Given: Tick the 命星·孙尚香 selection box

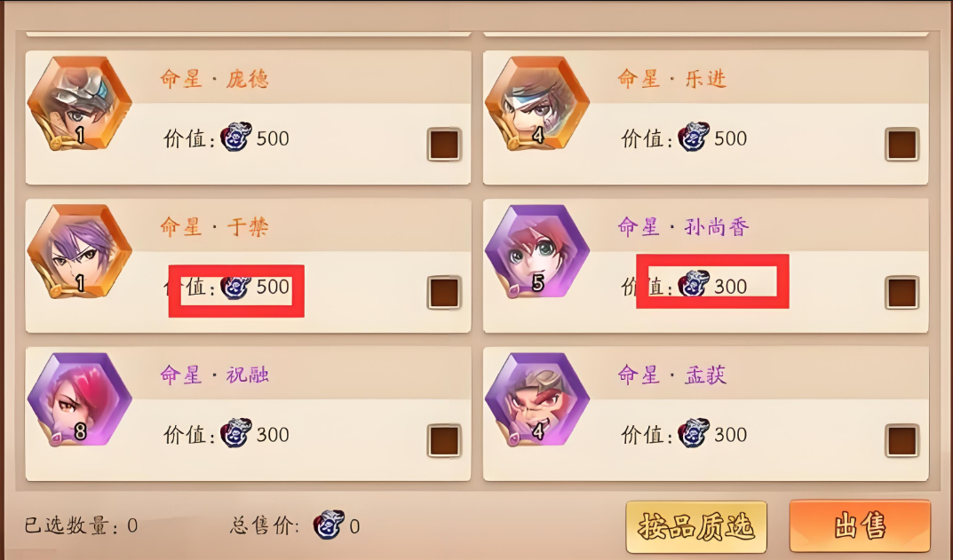Looking at the screenshot, I should [902, 293].
